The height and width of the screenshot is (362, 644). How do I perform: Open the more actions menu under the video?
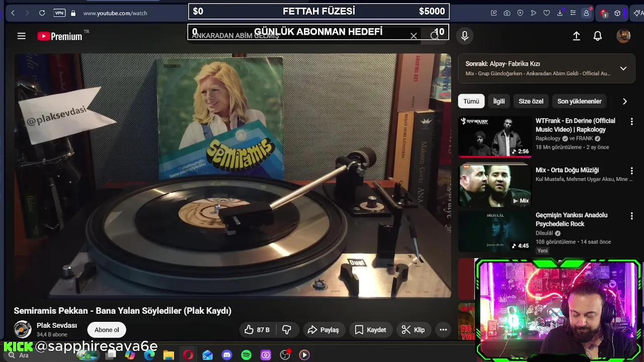(x=443, y=330)
